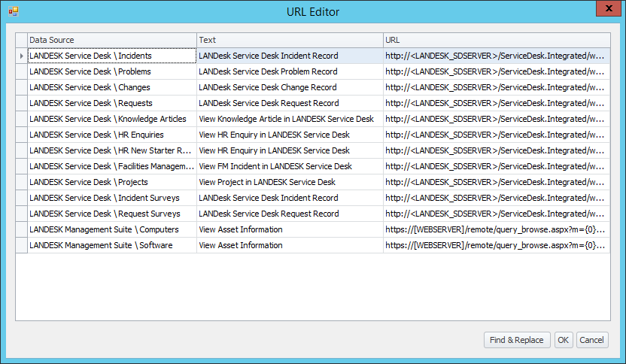
Task: Select 'LANDESK Service Desk \ Requests' cell
Action: 112,103
